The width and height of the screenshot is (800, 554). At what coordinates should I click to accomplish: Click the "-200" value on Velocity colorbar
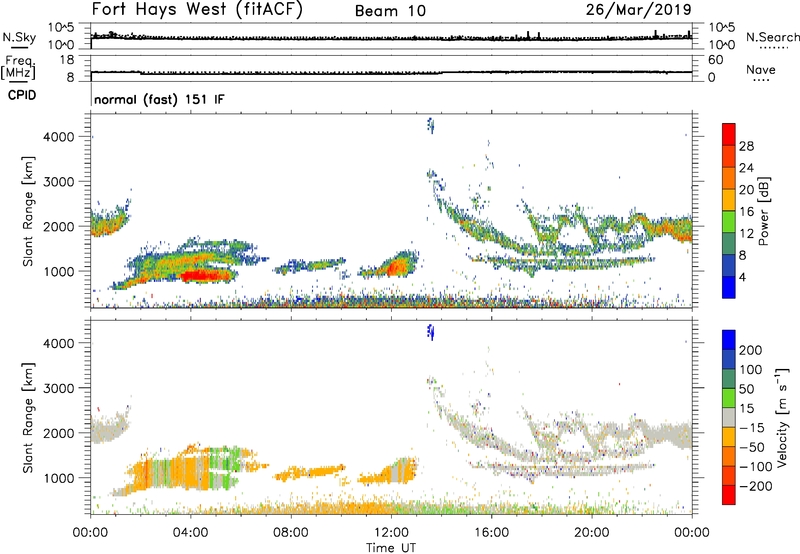click(x=756, y=486)
